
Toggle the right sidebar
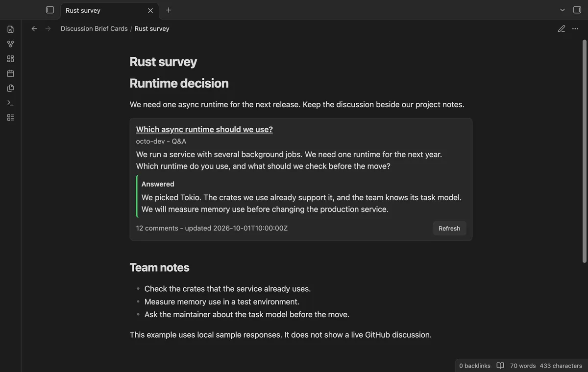click(577, 10)
